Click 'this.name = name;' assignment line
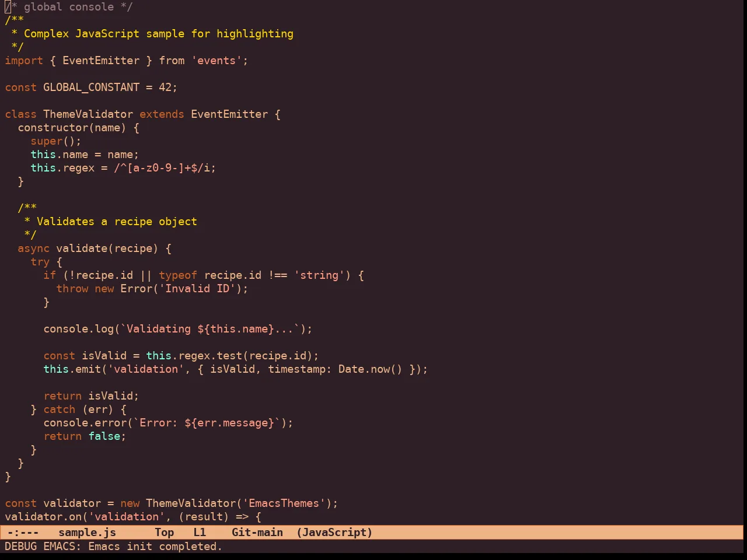This screenshot has width=747, height=560. [85, 155]
